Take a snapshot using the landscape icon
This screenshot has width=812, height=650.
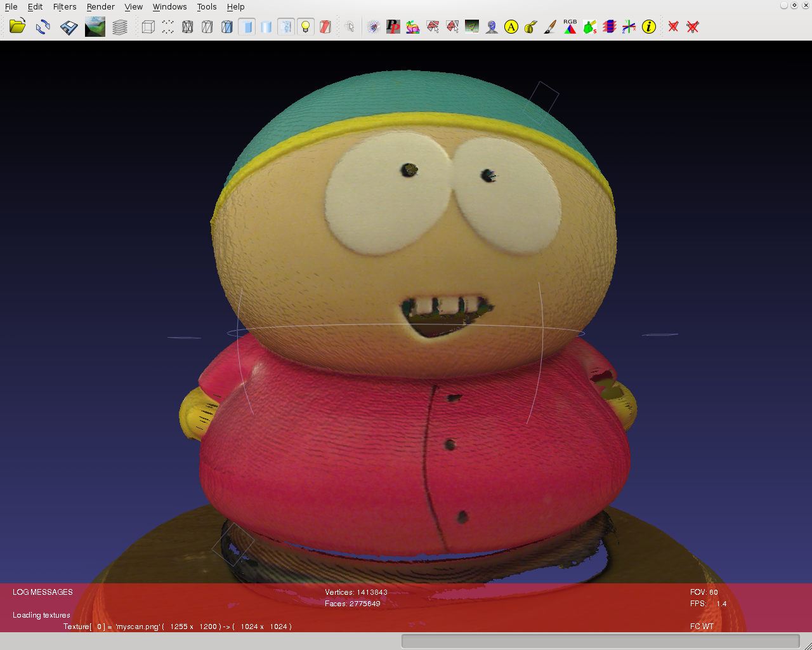tap(95, 27)
